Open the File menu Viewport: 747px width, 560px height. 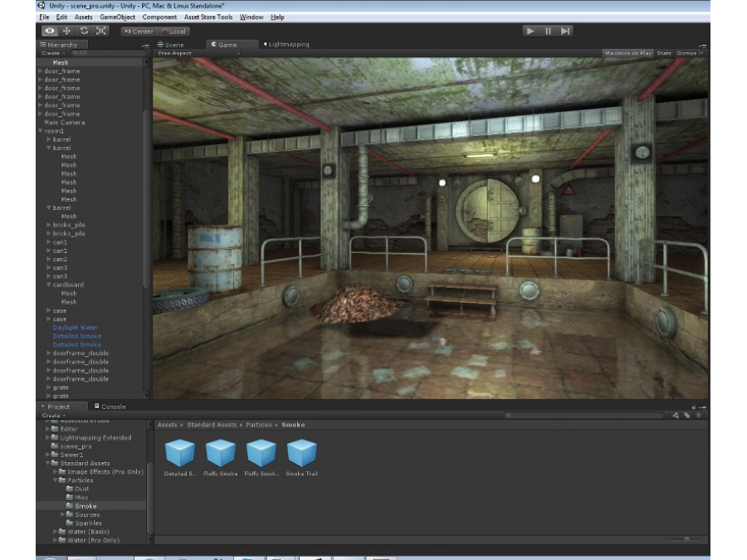click(x=44, y=17)
